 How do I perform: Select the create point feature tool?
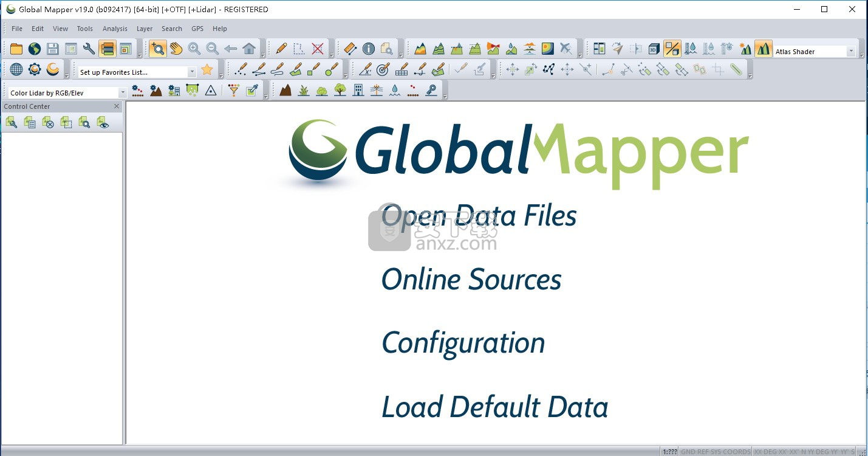click(241, 69)
